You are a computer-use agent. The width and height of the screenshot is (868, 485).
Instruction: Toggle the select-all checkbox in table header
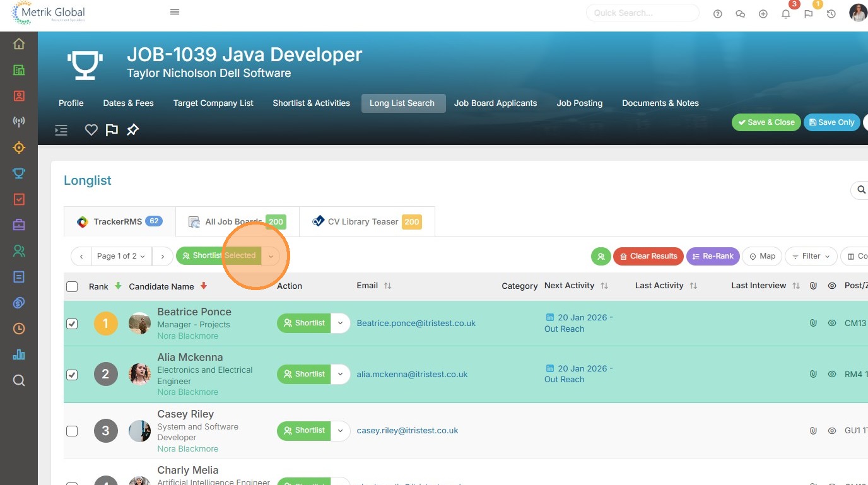(72, 286)
